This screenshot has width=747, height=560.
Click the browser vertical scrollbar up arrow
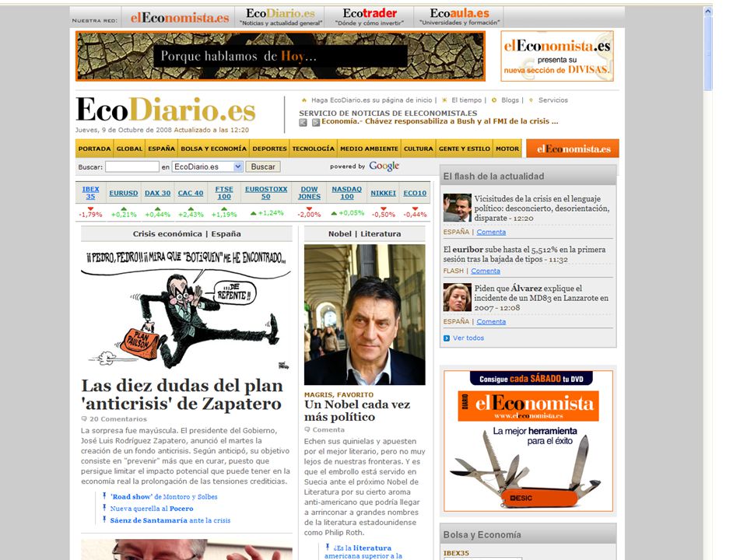[x=708, y=11]
